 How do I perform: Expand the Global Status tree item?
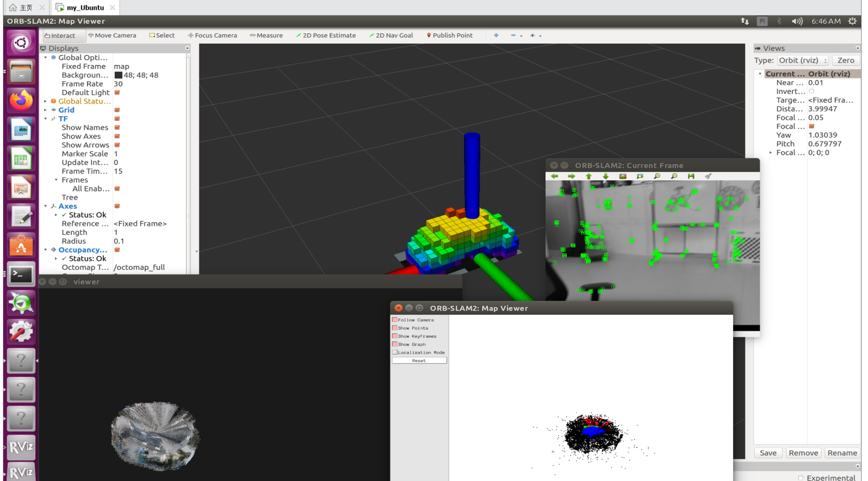[46, 101]
